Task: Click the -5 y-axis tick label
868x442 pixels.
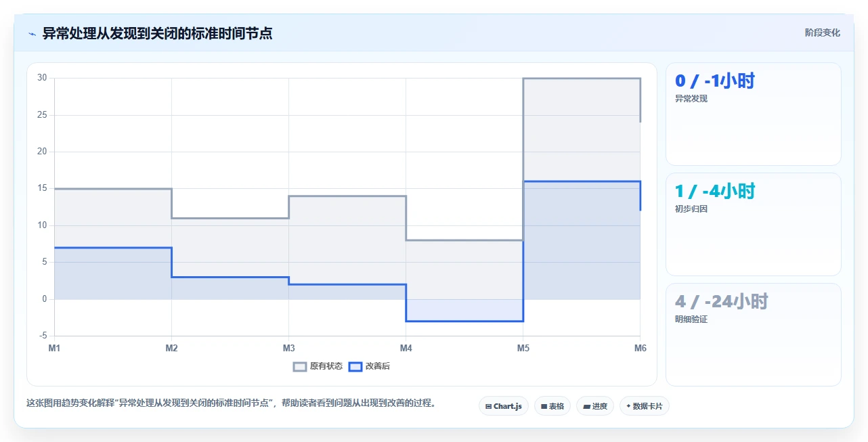Action: click(43, 336)
